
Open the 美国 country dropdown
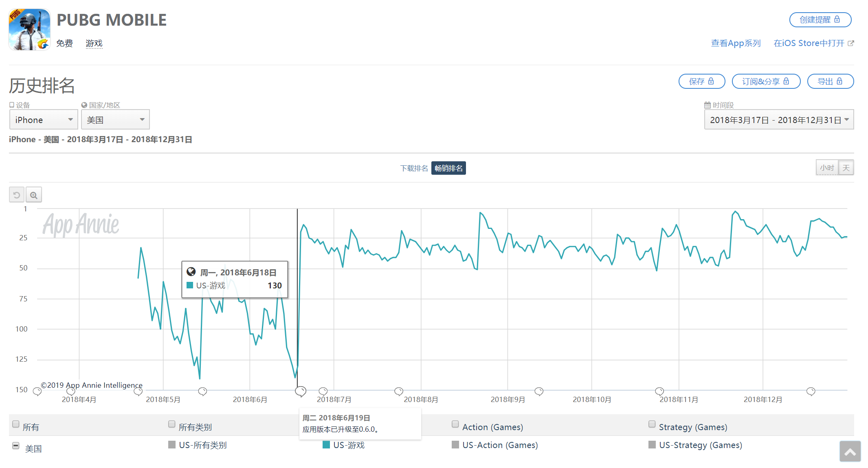point(115,120)
